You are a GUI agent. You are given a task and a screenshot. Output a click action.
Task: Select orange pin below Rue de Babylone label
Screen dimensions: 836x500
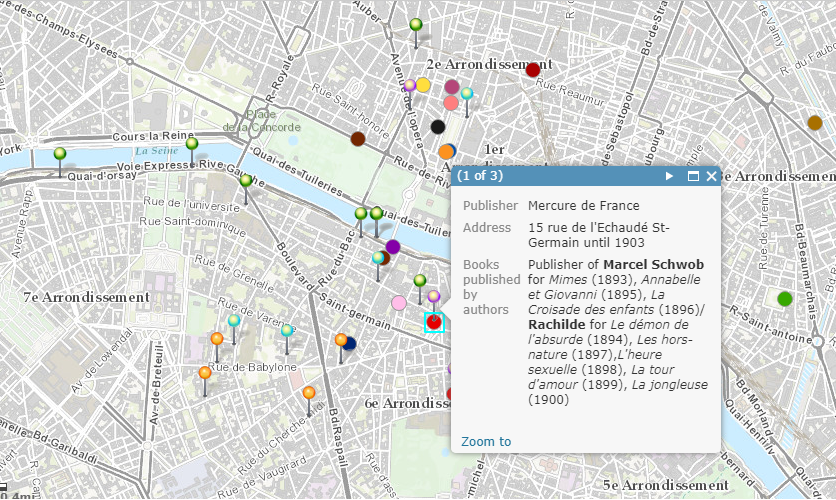tap(205, 373)
